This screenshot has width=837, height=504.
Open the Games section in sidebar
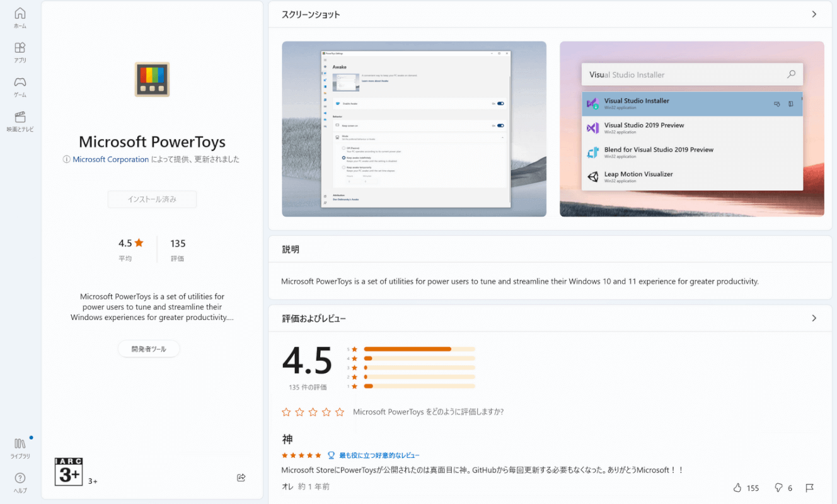[x=20, y=87]
